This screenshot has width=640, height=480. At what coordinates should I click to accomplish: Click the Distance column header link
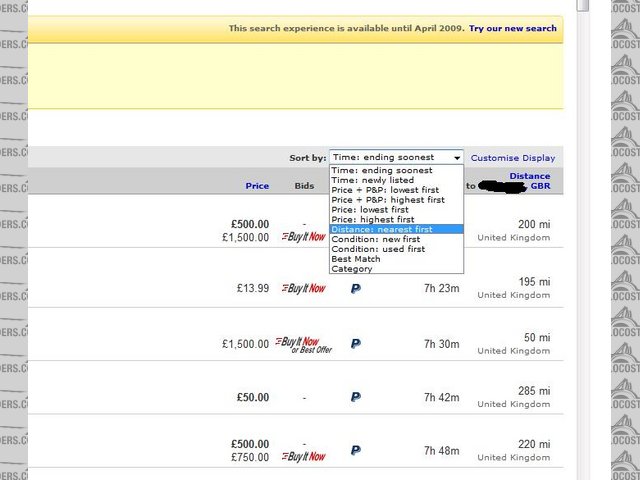pos(530,176)
